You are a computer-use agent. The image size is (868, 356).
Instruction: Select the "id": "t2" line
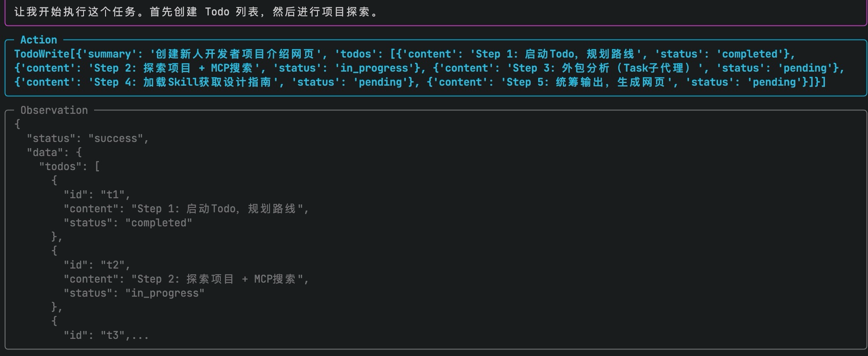tap(97, 265)
